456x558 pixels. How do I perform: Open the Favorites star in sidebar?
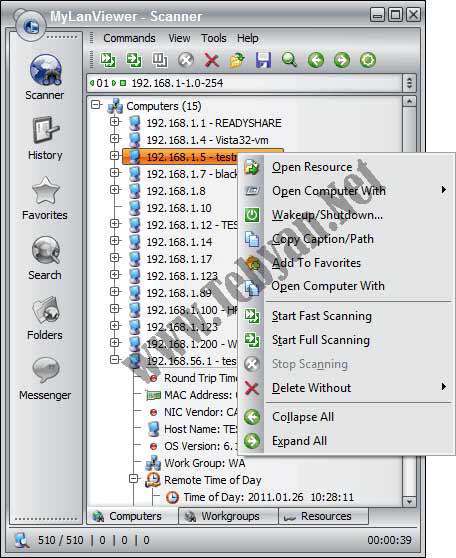pyautogui.click(x=45, y=199)
